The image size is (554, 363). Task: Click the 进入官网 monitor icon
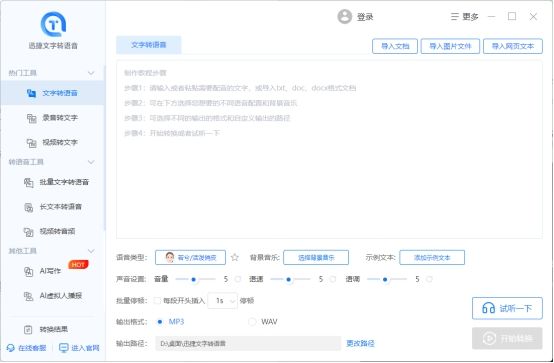[x=64, y=348]
